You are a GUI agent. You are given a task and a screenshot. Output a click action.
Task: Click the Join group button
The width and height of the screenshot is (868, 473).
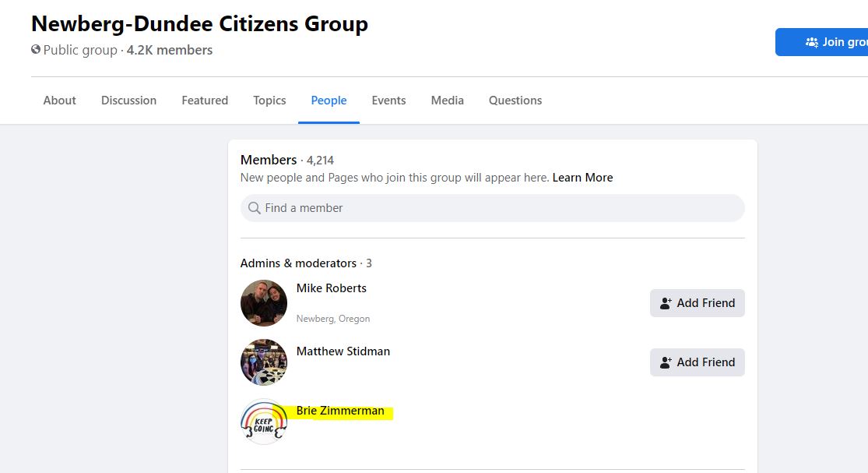[x=821, y=42]
